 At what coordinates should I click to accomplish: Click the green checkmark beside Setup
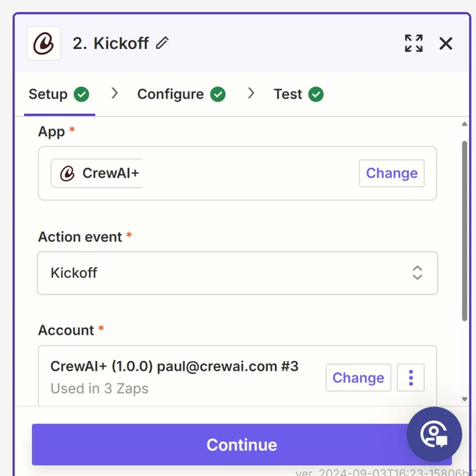click(82, 94)
